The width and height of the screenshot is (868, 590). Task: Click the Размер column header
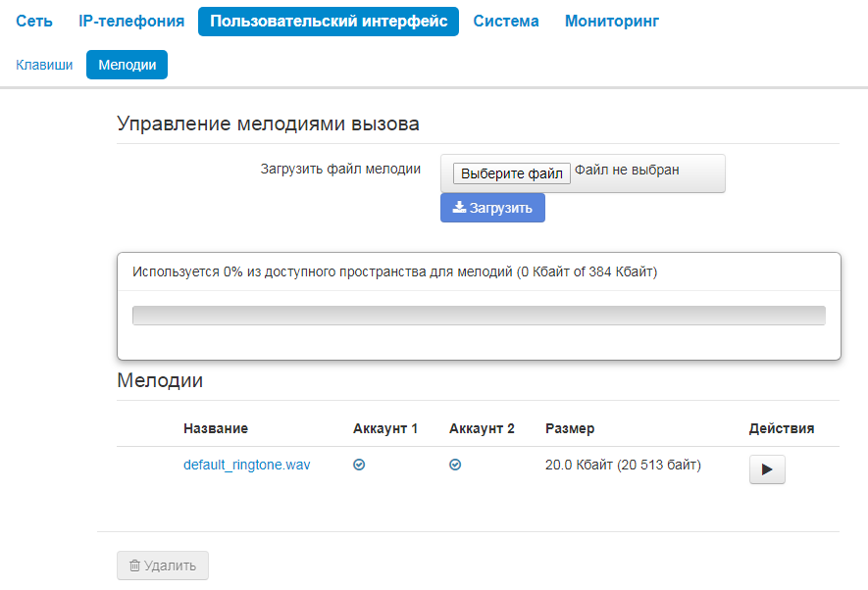[x=570, y=428]
